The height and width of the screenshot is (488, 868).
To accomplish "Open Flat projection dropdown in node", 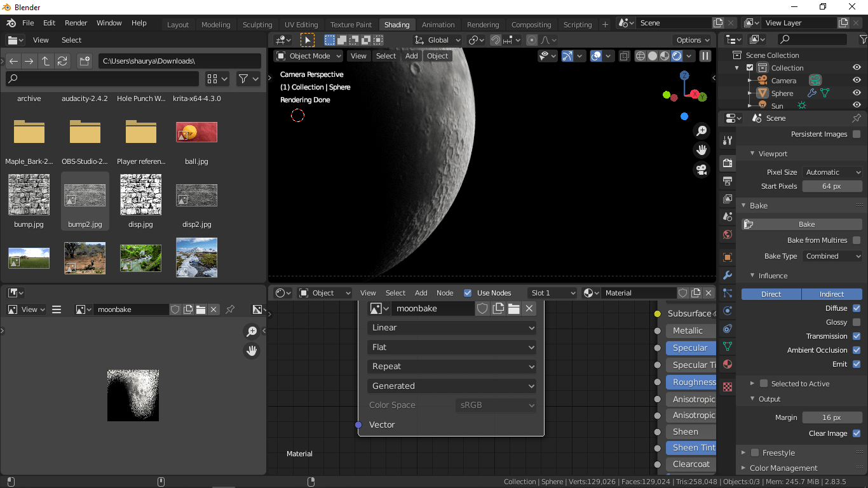I will coord(452,348).
